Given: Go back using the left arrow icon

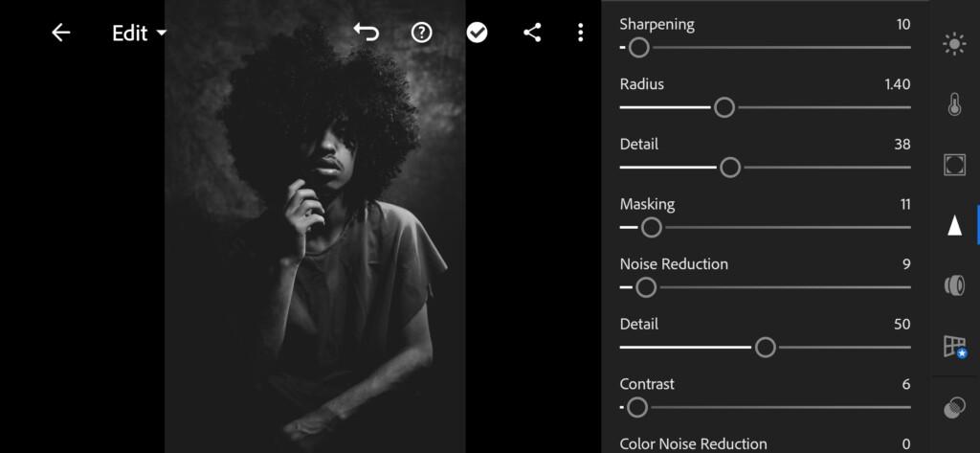Looking at the screenshot, I should [x=60, y=33].
